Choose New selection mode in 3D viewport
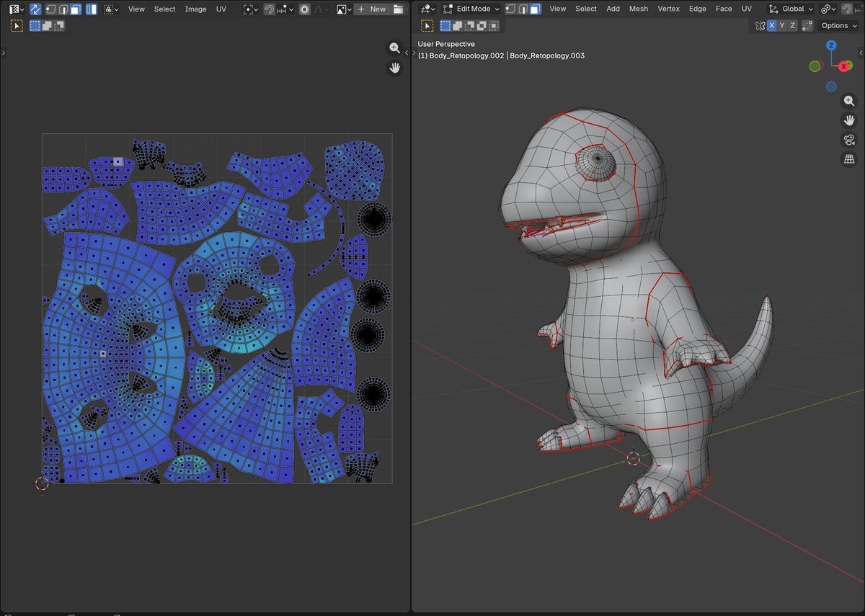 (x=445, y=25)
